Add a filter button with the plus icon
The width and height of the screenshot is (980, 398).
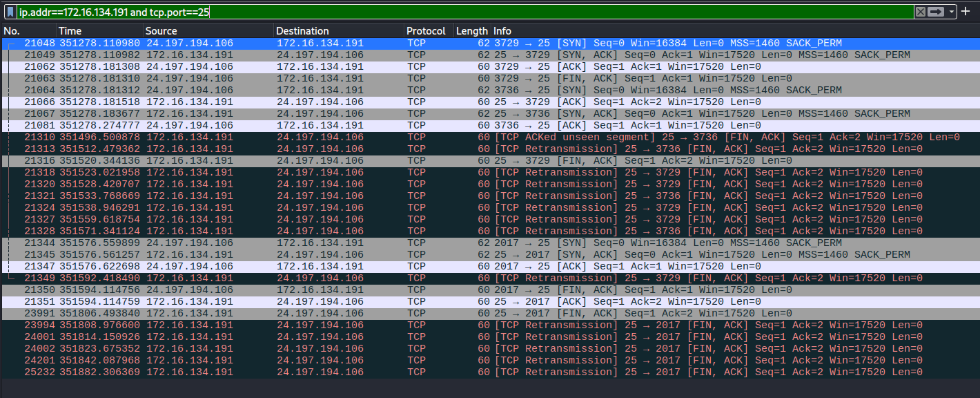tap(966, 12)
